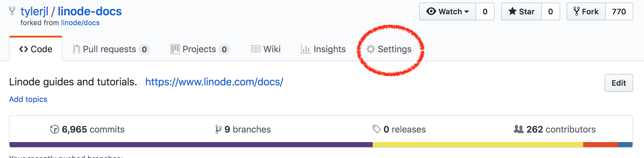
Task: Click the fork icon beside the repository name
Action: (x=12, y=11)
